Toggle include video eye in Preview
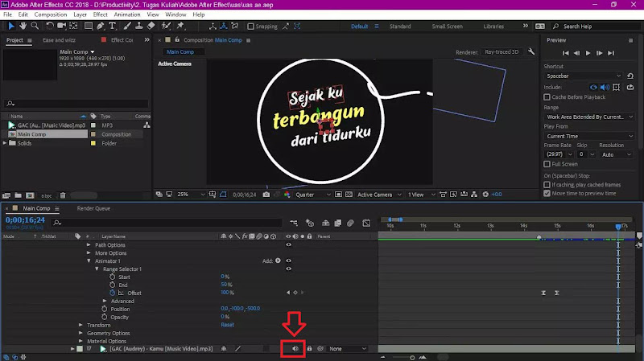Screen dimensions: 644x361 593,87
